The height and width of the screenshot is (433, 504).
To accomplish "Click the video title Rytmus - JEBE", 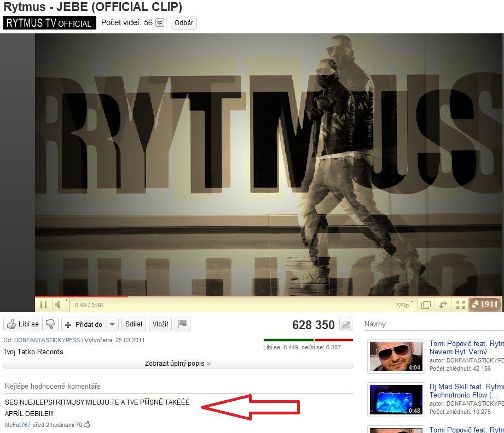I will point(92,7).
